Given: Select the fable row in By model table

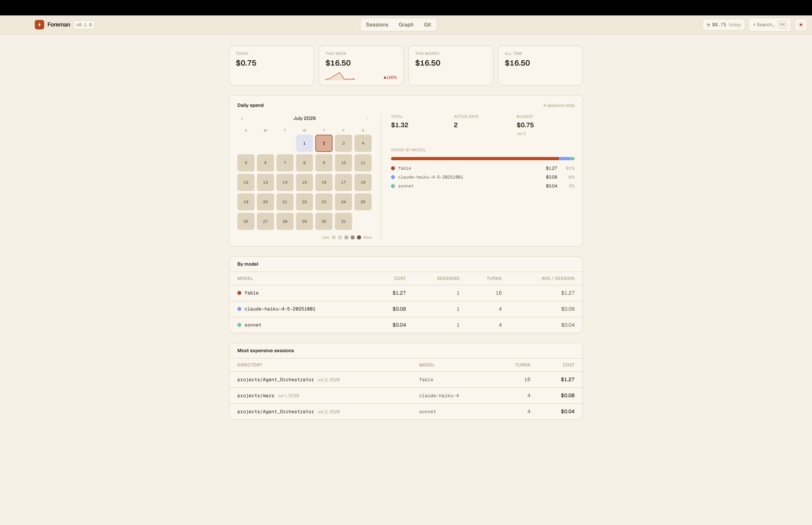Looking at the screenshot, I should point(406,293).
